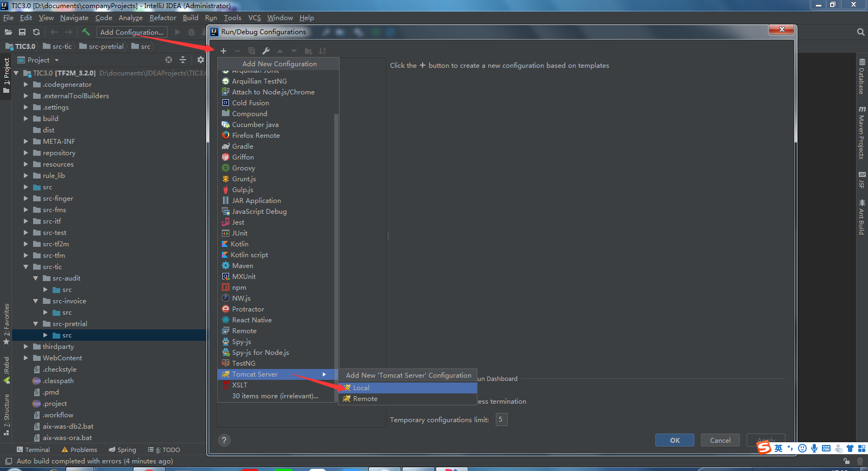Open the Refactor menu
This screenshot has height=471, width=868.
point(163,18)
